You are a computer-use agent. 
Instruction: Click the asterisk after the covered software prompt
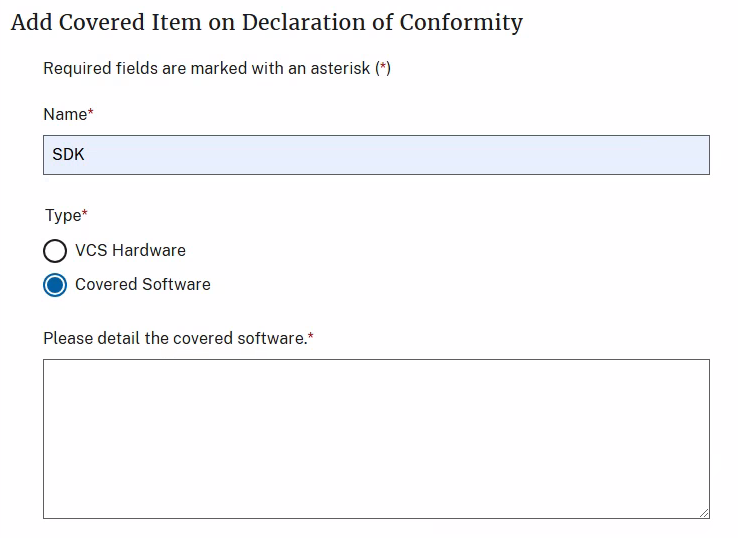click(310, 338)
